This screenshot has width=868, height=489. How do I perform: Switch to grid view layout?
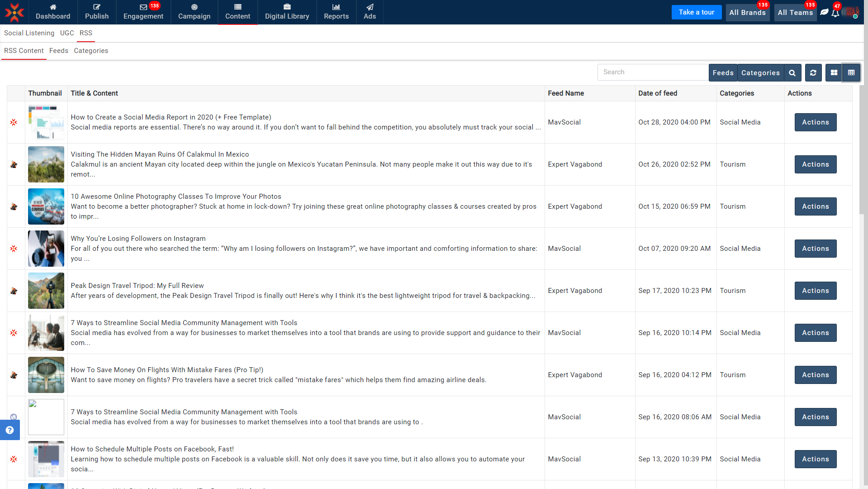[x=834, y=72]
